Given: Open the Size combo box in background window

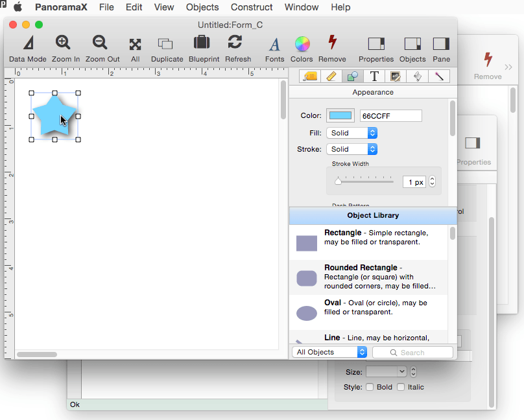Looking at the screenshot, I should coord(387,371).
